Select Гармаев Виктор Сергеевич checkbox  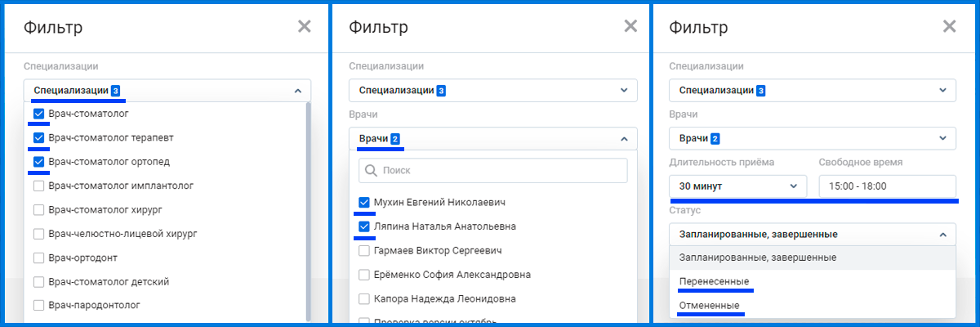[x=364, y=250]
